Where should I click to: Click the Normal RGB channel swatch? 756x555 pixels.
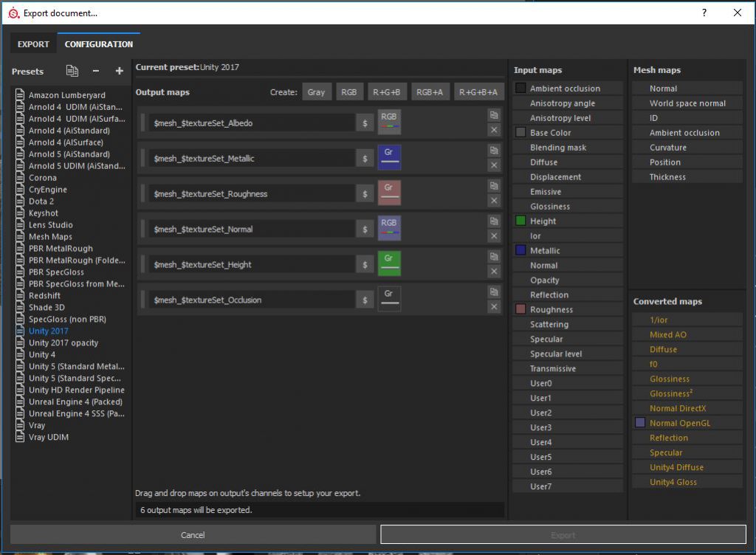(x=389, y=228)
